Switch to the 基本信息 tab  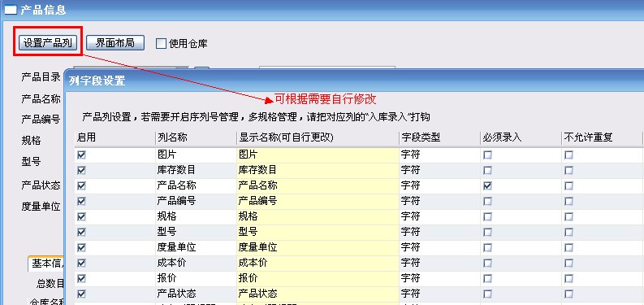pos(46,264)
